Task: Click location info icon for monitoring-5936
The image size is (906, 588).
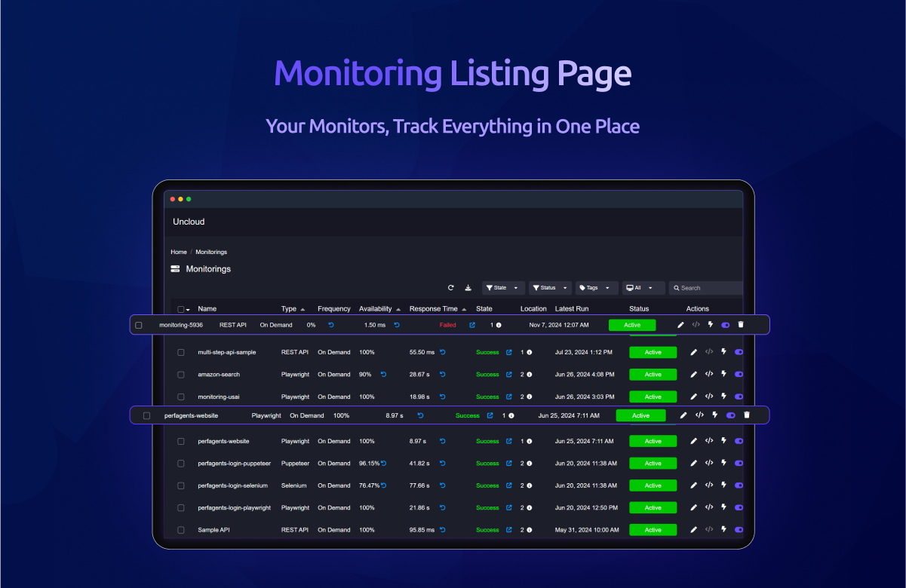Action: pos(498,325)
